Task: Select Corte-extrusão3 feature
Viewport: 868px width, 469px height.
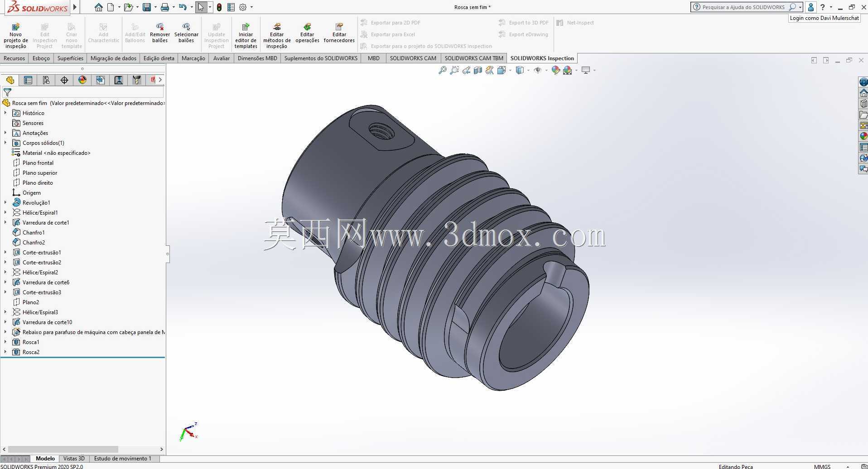Action: [x=42, y=292]
